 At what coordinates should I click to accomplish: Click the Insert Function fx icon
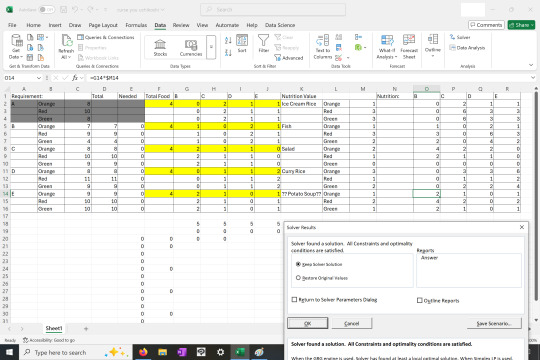point(75,78)
